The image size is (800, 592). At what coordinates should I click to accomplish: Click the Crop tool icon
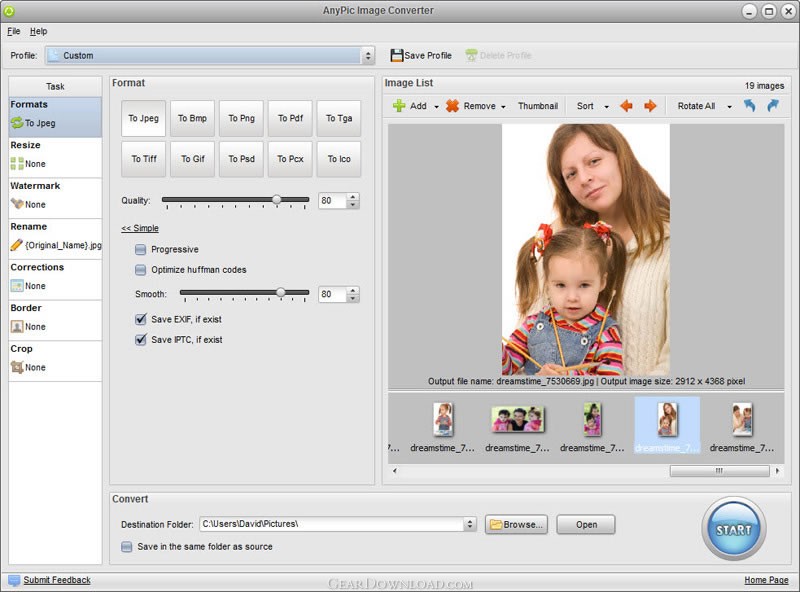pos(17,367)
